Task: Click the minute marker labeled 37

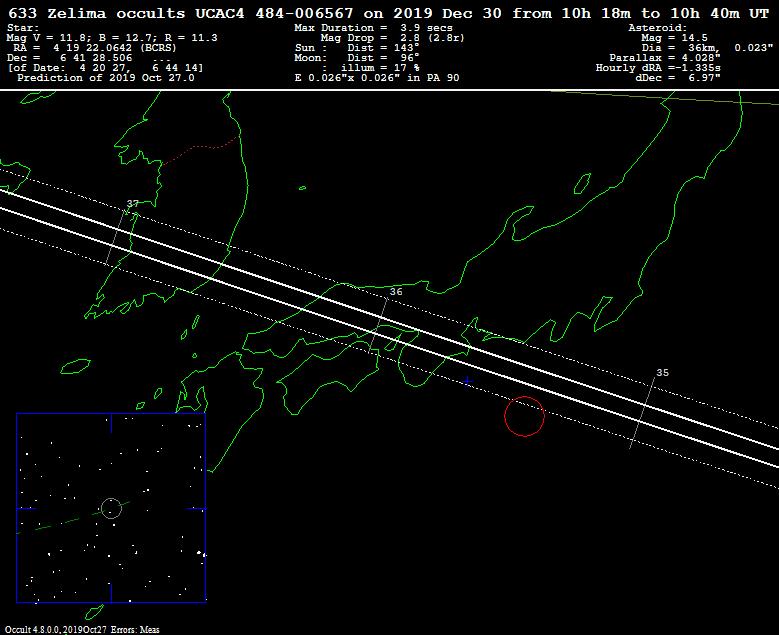Action: [133, 204]
